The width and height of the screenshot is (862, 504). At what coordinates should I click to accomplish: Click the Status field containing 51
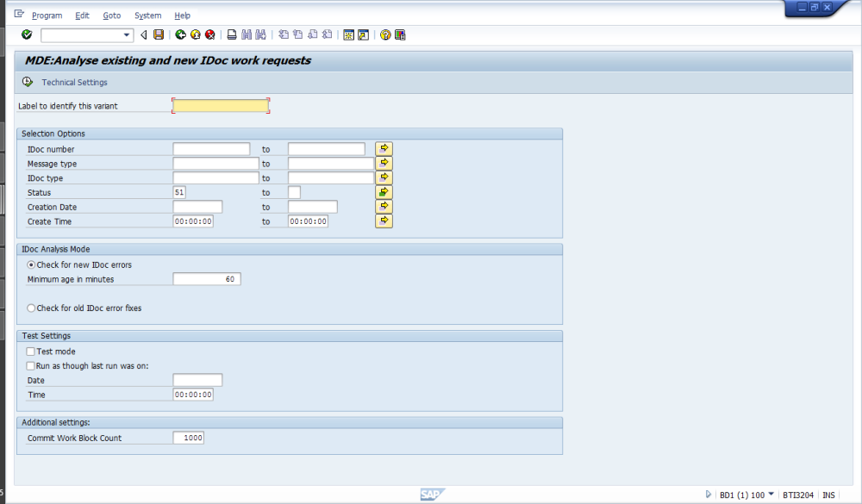coord(179,192)
